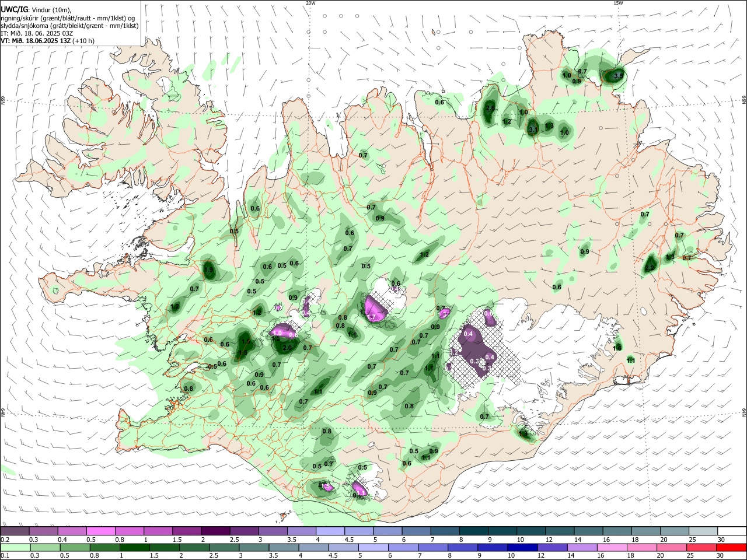Click the 2.2 precipitation value in the east

pos(650,268)
